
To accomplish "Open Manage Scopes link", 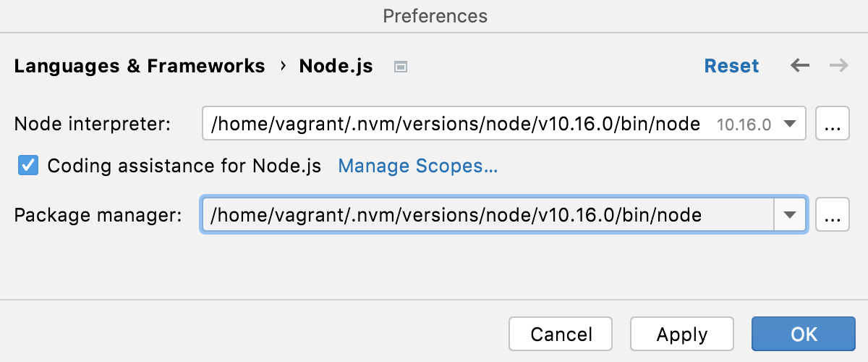I will point(418,166).
